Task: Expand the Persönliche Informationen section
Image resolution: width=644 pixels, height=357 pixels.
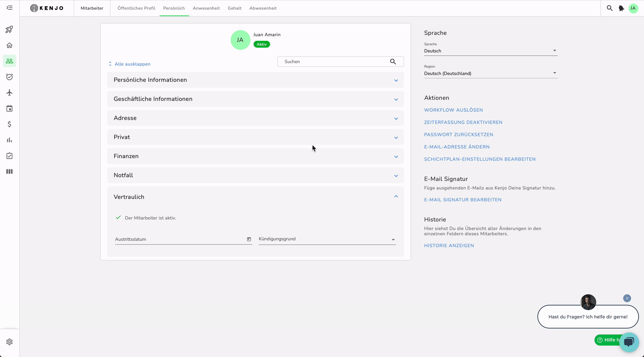Action: [396, 80]
